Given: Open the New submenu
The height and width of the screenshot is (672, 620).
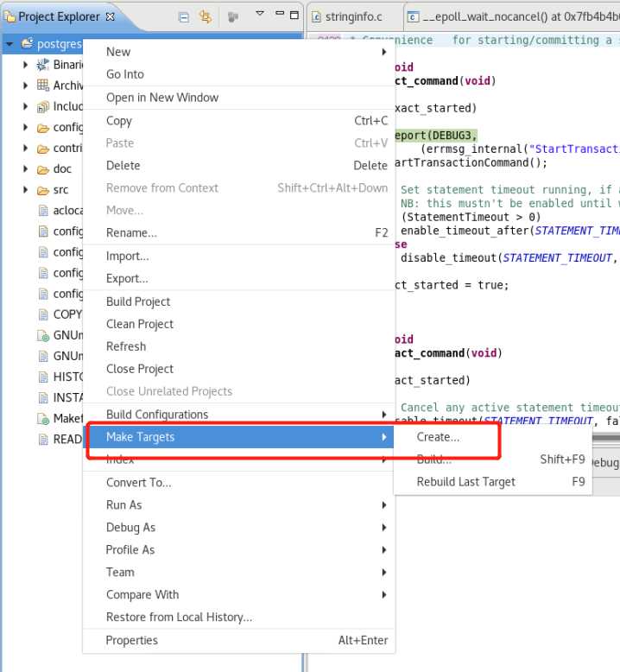Looking at the screenshot, I should (x=238, y=52).
